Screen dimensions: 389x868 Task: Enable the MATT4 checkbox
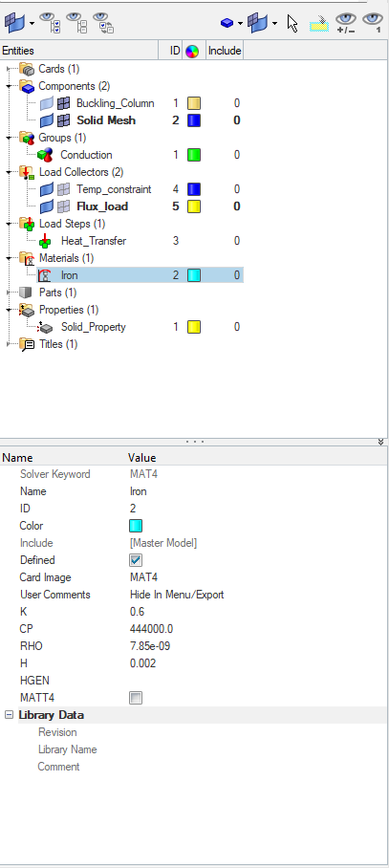[136, 698]
